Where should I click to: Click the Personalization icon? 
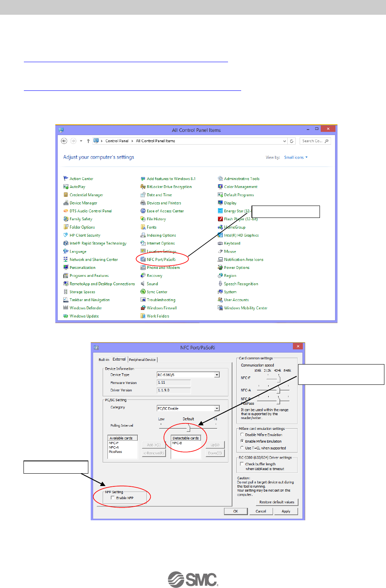tap(66, 267)
